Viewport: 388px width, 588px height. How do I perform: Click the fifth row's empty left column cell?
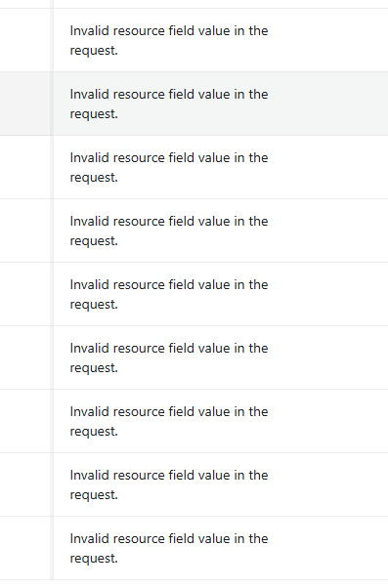[25, 294]
